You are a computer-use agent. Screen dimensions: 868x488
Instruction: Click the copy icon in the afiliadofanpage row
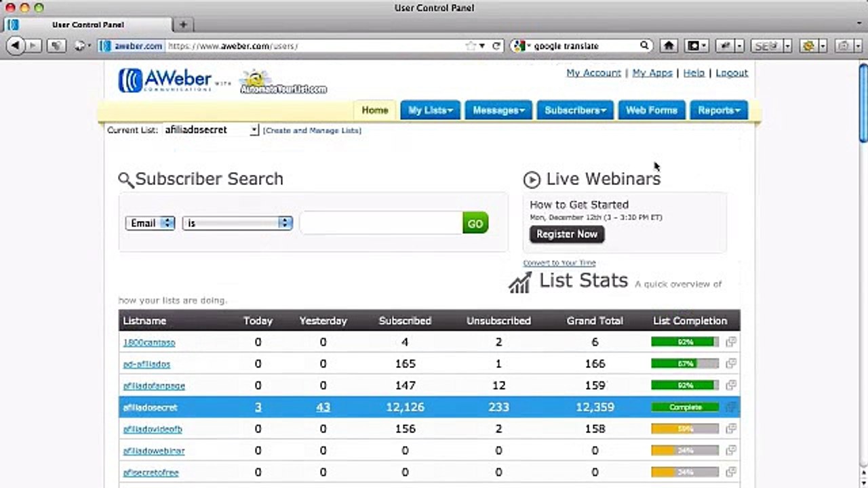(731, 386)
